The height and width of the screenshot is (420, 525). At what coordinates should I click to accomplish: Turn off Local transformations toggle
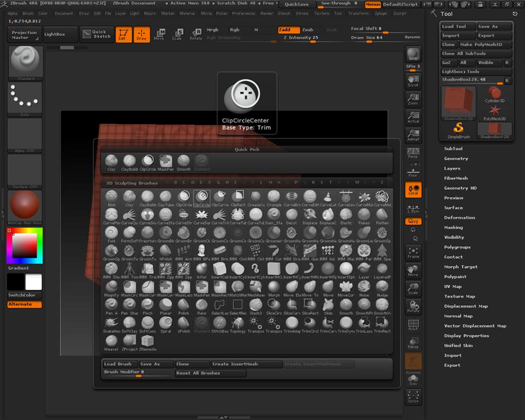[x=413, y=189]
